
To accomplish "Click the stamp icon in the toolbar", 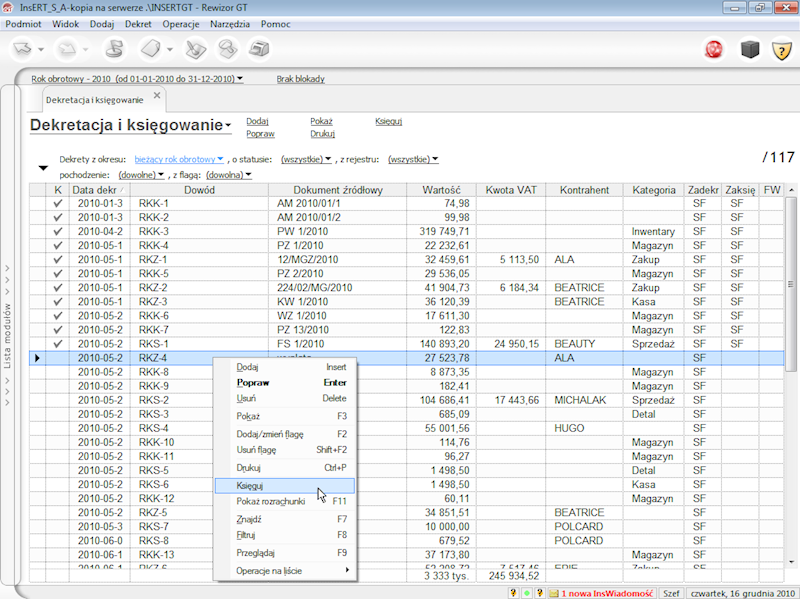I will (x=228, y=47).
